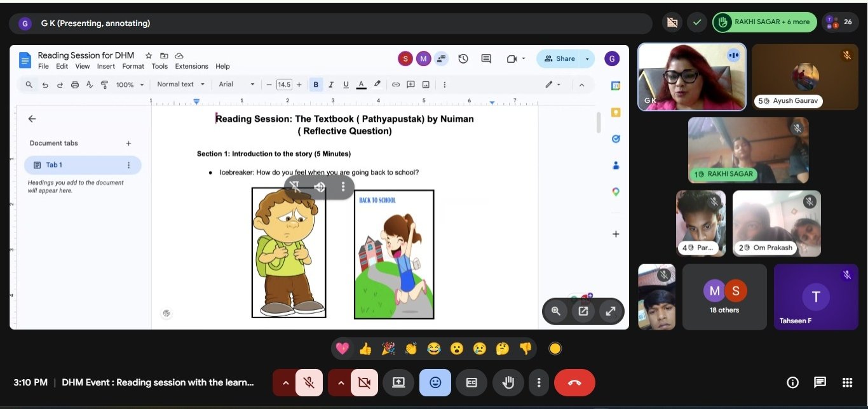Viewport: 868px width, 409px height.
Task: Click the move to folder icon
Action: (x=164, y=56)
